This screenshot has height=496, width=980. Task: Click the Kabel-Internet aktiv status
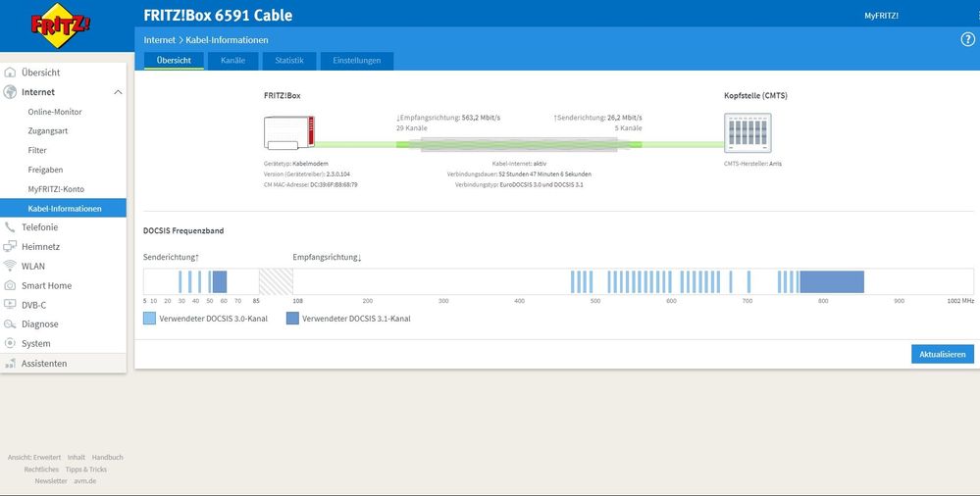tap(519, 164)
